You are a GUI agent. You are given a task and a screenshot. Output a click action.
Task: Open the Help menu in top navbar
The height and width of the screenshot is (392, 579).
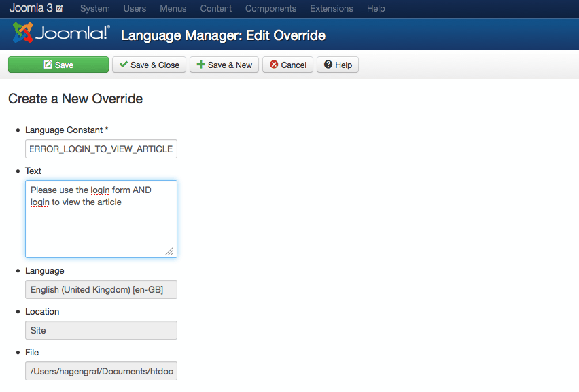[x=376, y=9]
